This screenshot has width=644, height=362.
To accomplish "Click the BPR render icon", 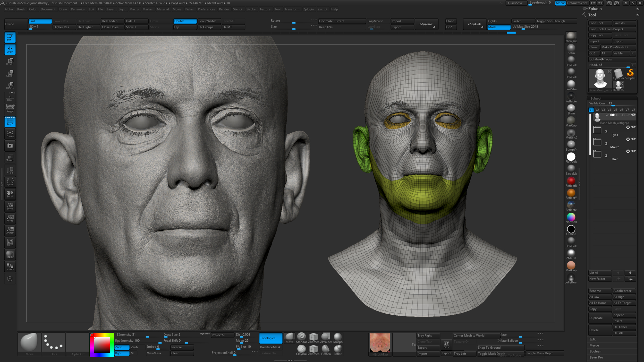I will [x=10, y=254].
